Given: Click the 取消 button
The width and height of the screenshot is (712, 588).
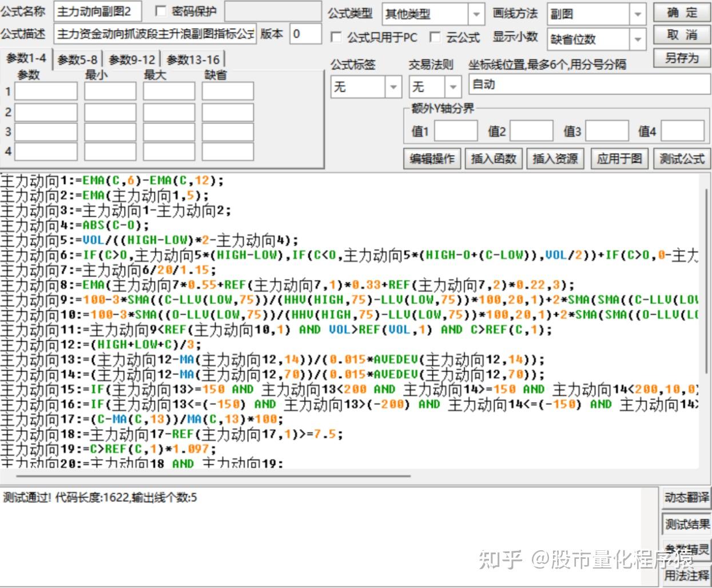Looking at the screenshot, I should [x=682, y=35].
